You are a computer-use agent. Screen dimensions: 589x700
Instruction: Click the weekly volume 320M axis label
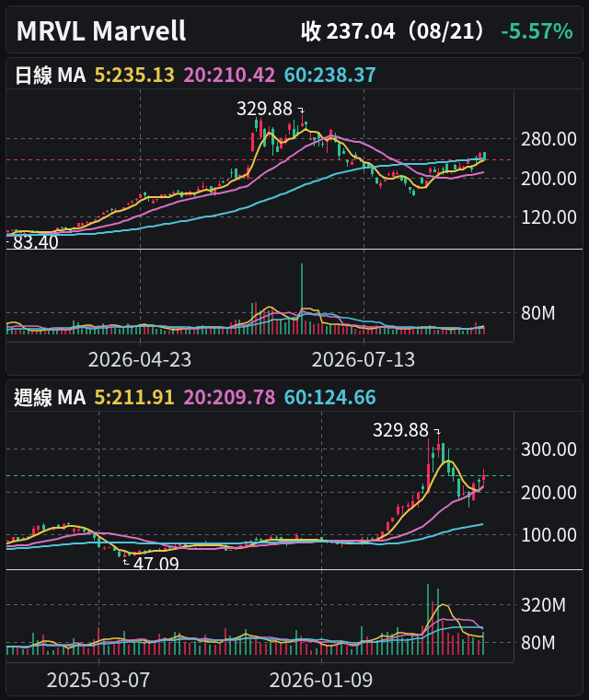pos(544,605)
